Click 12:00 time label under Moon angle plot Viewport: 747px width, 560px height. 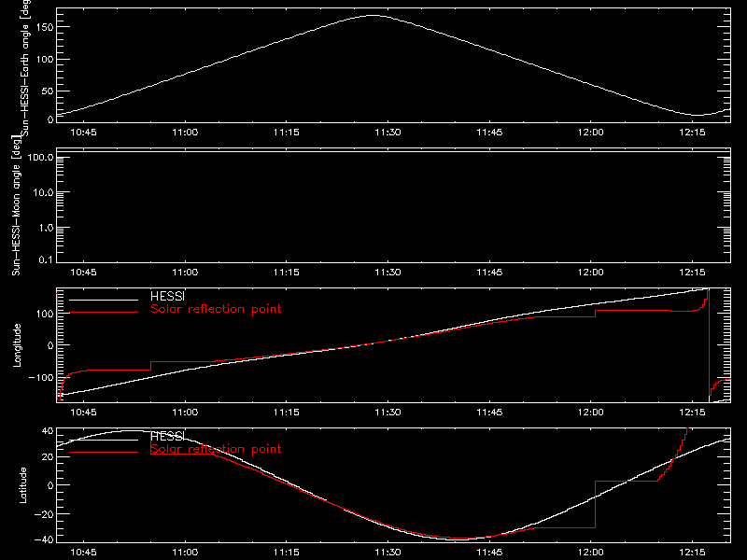coord(591,272)
